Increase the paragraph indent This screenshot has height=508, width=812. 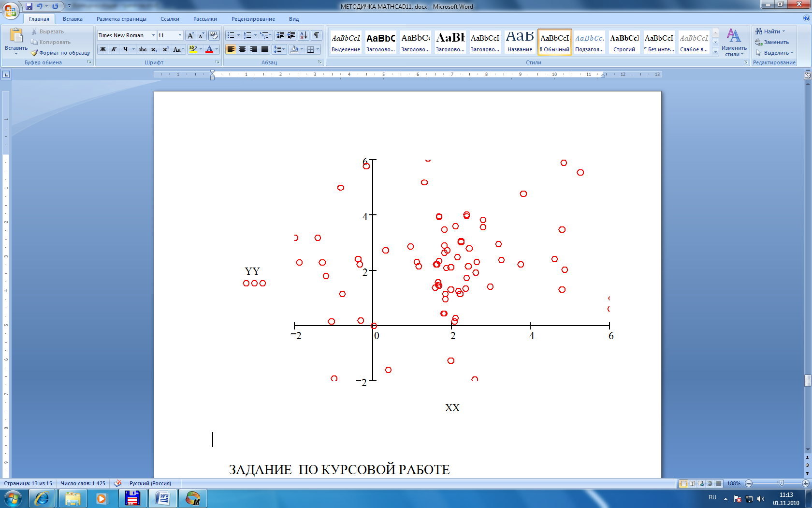pos(291,35)
